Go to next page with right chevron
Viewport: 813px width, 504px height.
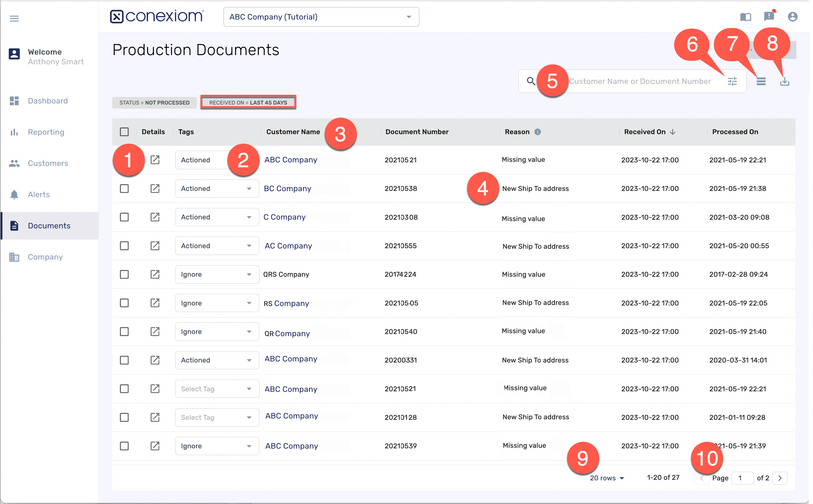point(780,478)
